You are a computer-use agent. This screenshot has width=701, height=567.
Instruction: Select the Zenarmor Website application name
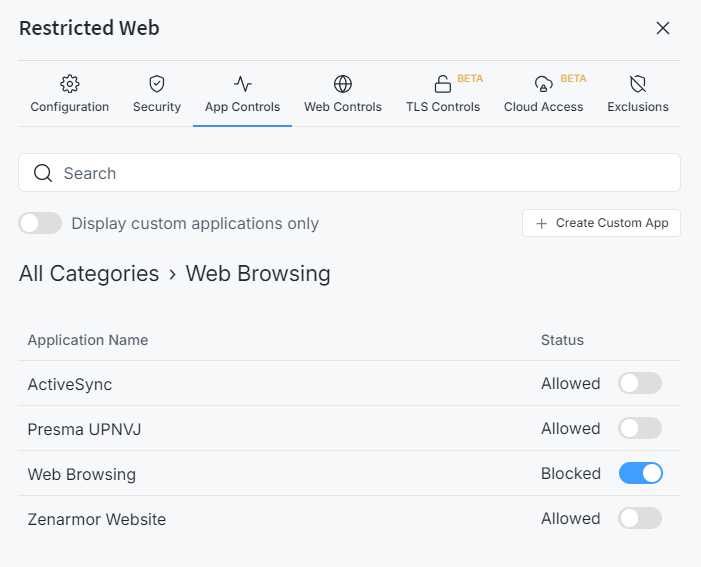pyautogui.click(x=97, y=519)
